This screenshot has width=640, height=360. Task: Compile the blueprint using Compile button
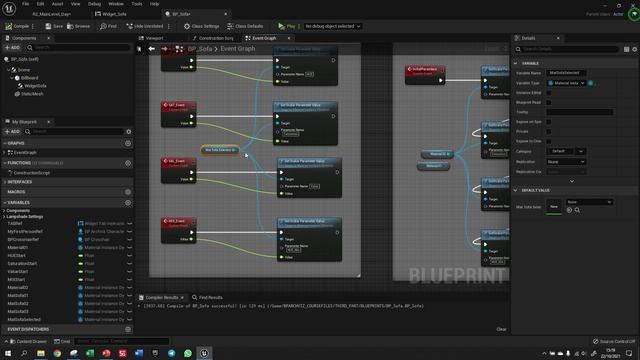click(x=17, y=26)
